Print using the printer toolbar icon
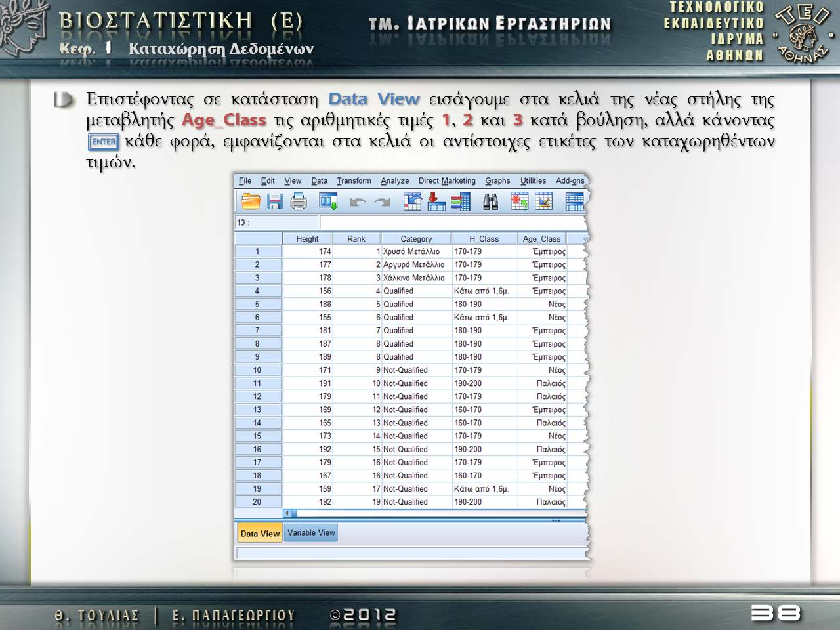This screenshot has width=840, height=630. (299, 201)
